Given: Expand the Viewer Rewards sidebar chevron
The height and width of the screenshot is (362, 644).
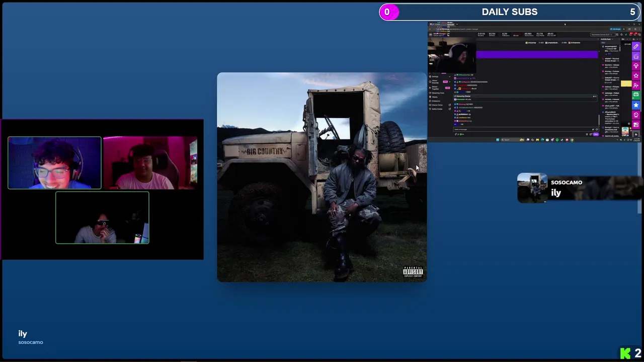Looking at the screenshot, I should click(449, 81).
